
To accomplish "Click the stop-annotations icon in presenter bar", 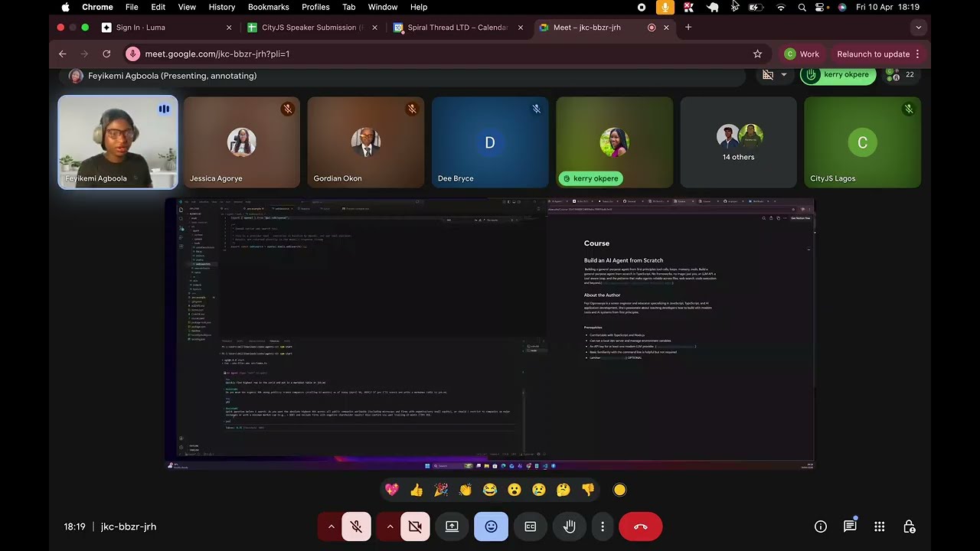I will coord(768,75).
